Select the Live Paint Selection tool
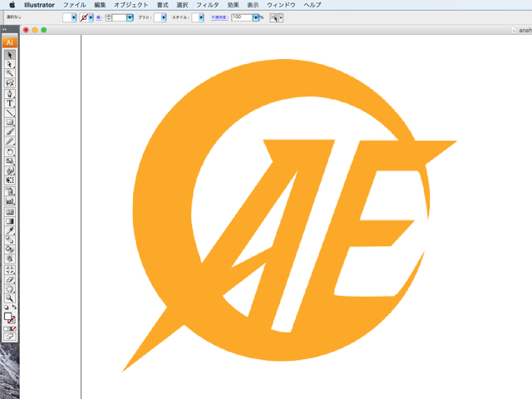The height and width of the screenshot is (399, 532). pos(9,259)
